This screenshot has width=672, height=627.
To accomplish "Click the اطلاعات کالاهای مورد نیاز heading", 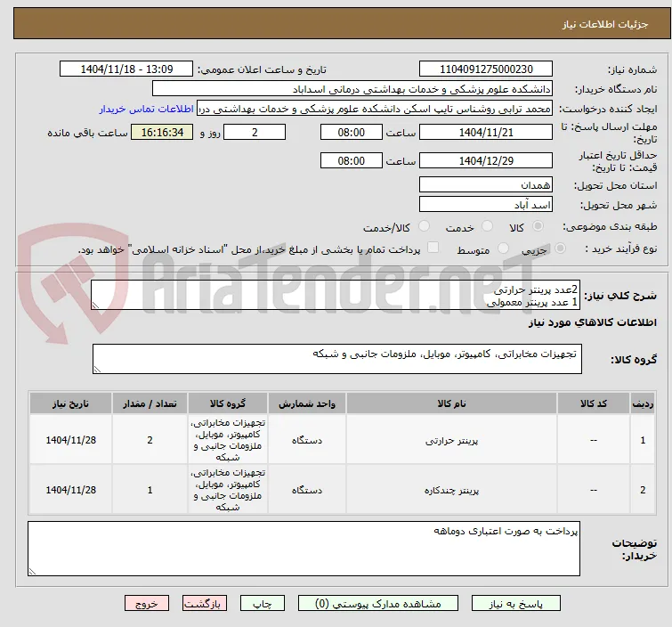I will 592,322.
